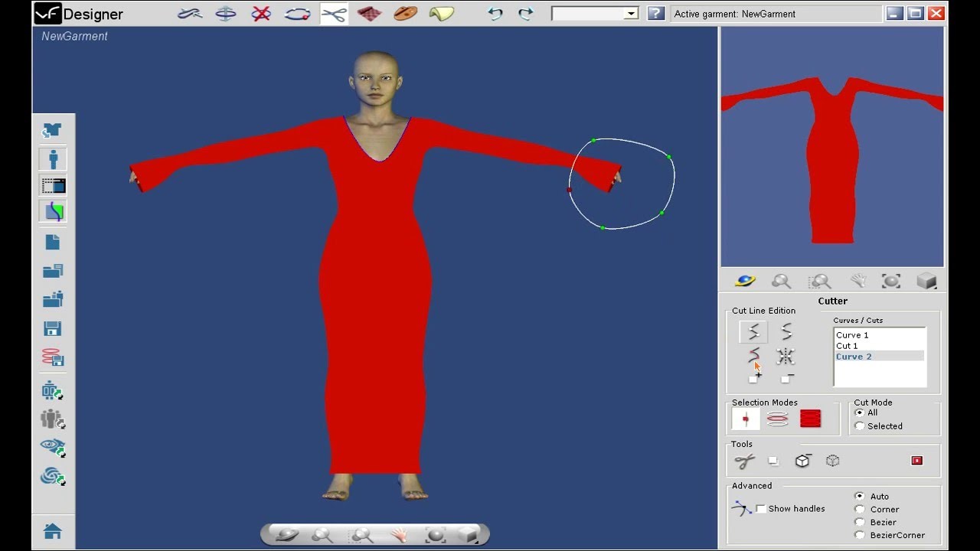Screen dimensions: 980x551
Task: Select the color palette tool in the toolbar
Action: [405, 13]
